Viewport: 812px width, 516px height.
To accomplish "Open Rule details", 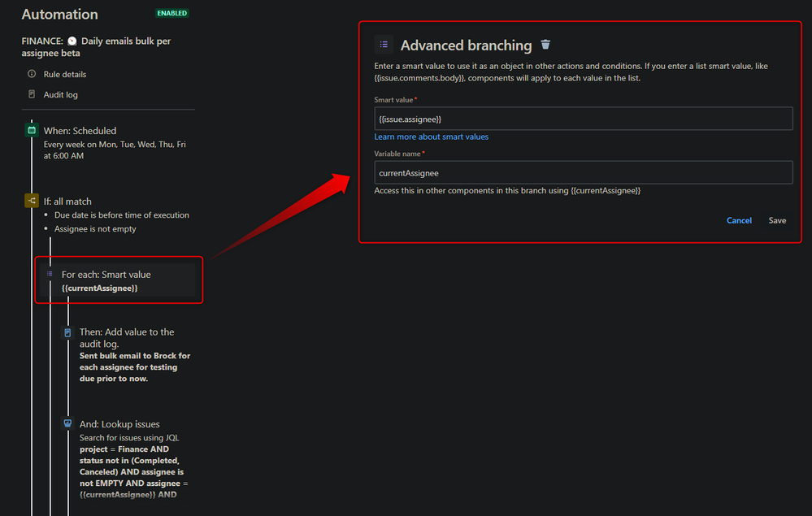I will [65, 74].
